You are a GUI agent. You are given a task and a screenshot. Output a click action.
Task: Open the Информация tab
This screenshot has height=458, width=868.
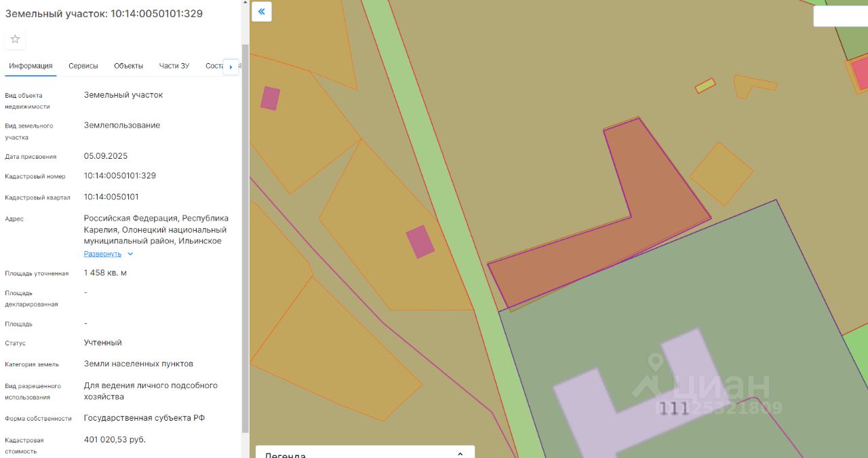pyautogui.click(x=31, y=66)
